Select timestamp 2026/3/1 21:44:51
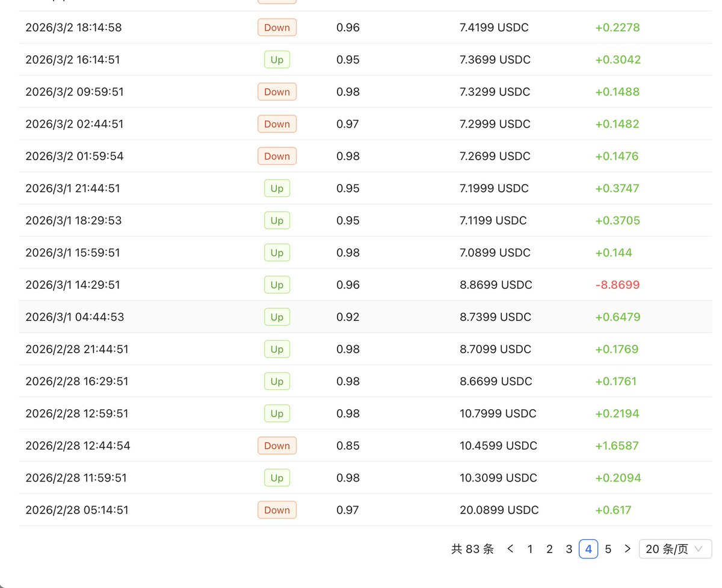722x588 pixels. click(x=73, y=188)
